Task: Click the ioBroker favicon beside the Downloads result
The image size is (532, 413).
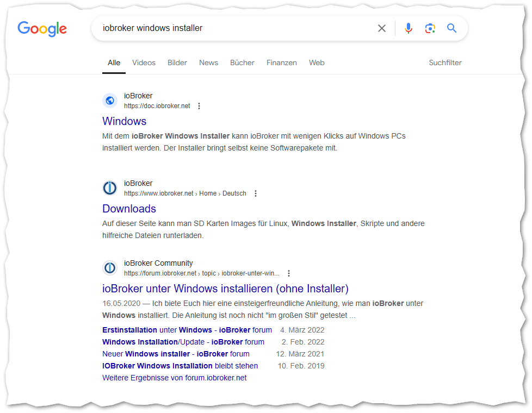Action: pos(110,188)
